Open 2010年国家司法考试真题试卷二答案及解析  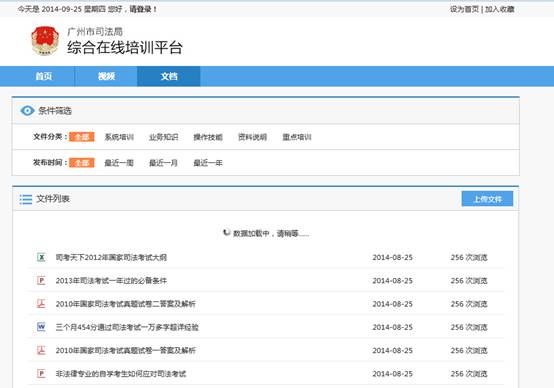[125, 304]
